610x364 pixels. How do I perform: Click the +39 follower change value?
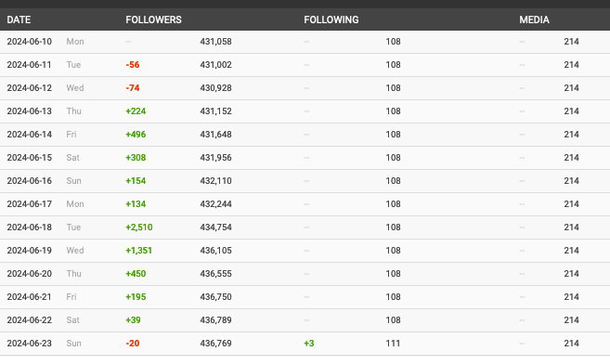133,320
